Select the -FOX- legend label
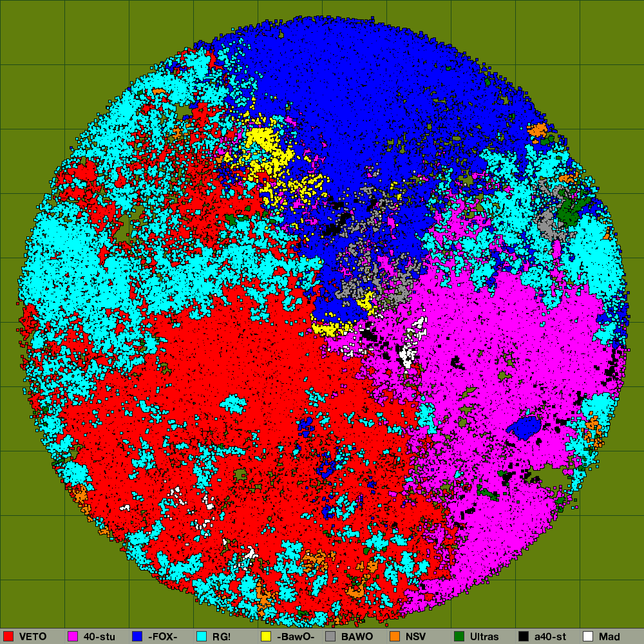The image size is (644, 644). [163, 637]
